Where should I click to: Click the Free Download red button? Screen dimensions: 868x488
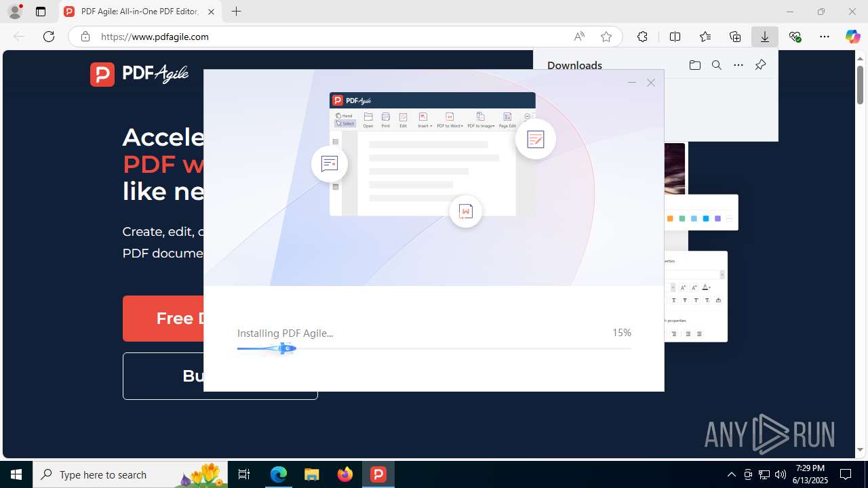coord(163,319)
